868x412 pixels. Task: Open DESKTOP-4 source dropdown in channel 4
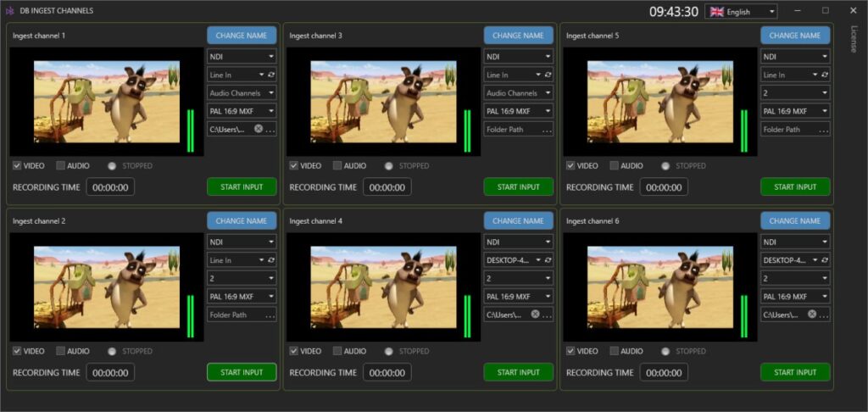pos(513,260)
